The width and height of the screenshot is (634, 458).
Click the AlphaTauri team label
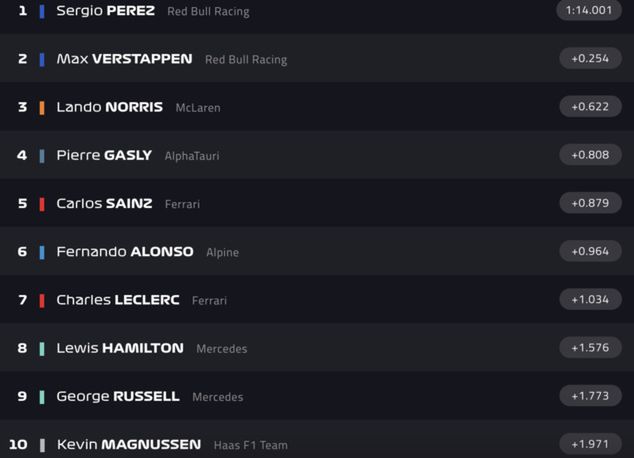click(192, 156)
